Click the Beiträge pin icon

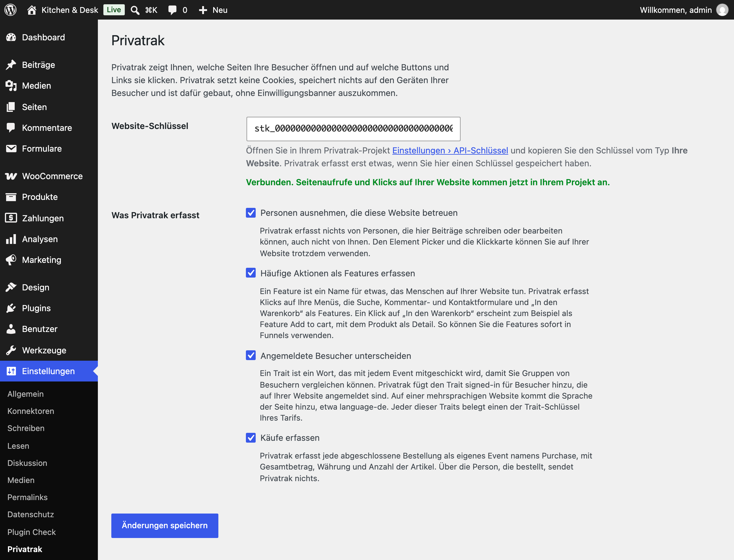click(11, 65)
